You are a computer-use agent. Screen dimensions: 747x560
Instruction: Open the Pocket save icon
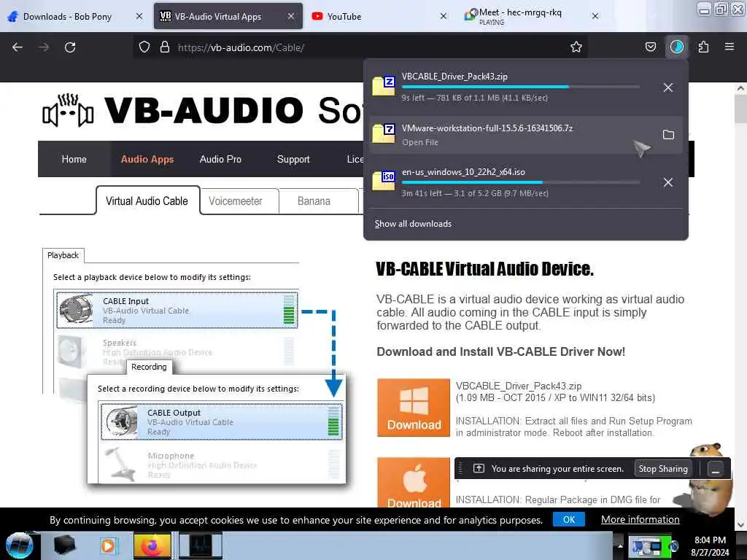pyautogui.click(x=650, y=47)
